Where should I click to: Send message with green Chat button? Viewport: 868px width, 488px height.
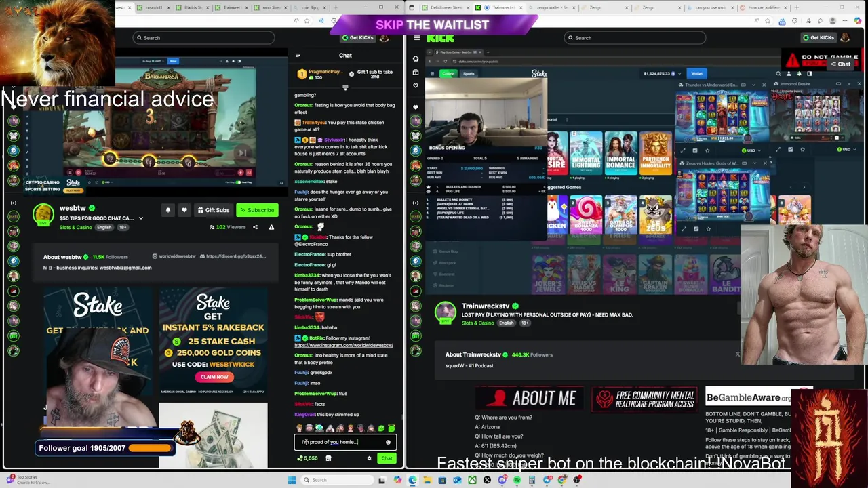387,458
